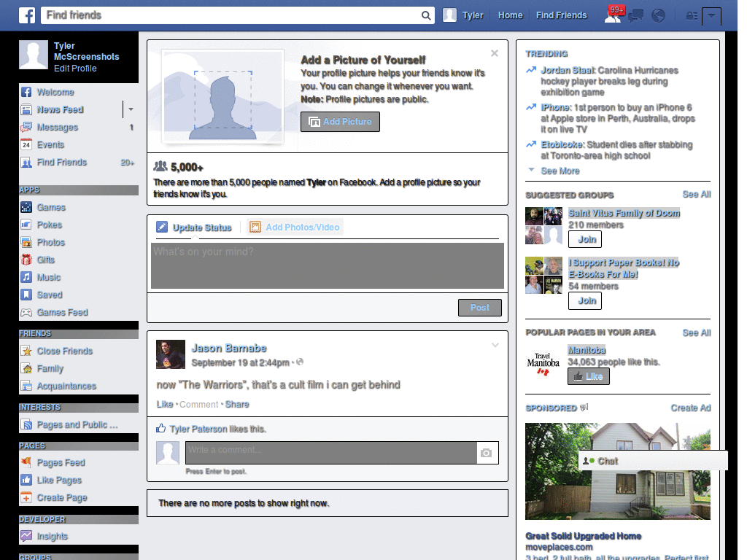747x560 pixels.
Task: Open Tyler profile link in top bar
Action: pyautogui.click(x=473, y=15)
